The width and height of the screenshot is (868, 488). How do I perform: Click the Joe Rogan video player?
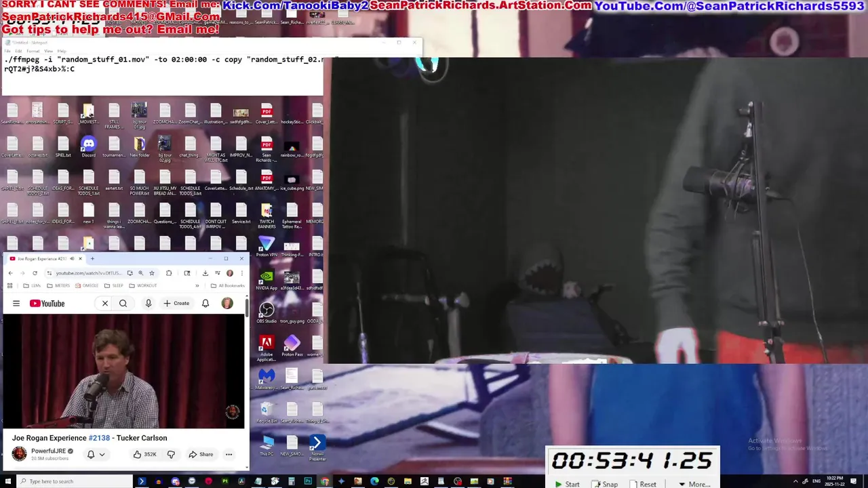[x=123, y=371]
